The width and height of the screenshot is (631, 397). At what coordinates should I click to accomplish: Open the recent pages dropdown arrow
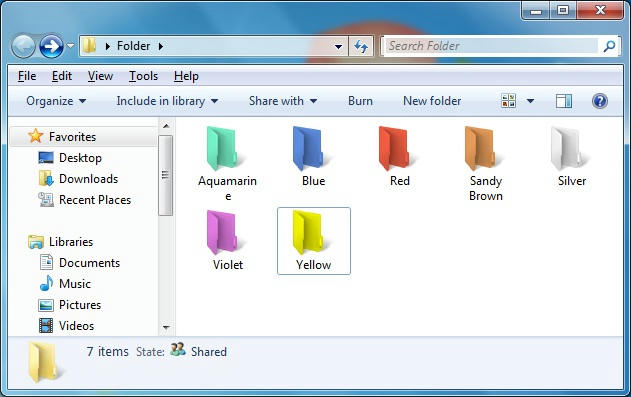point(70,46)
